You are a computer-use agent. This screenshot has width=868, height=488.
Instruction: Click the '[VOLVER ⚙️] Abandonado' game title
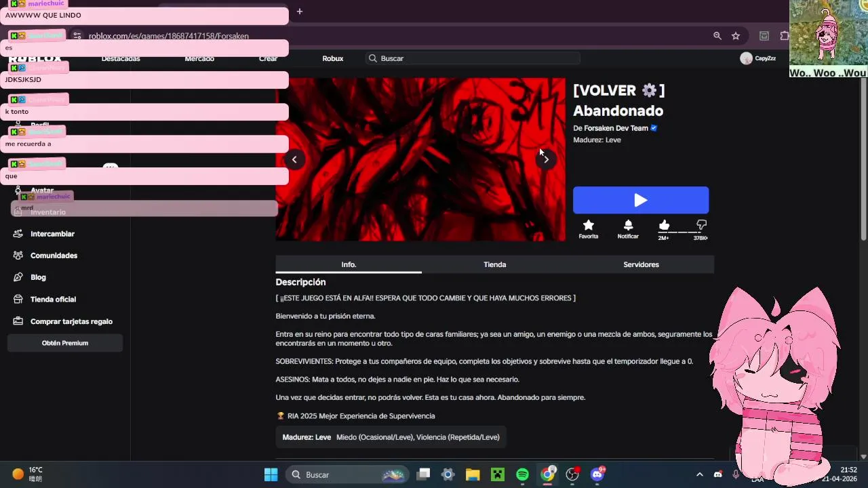[618, 100]
